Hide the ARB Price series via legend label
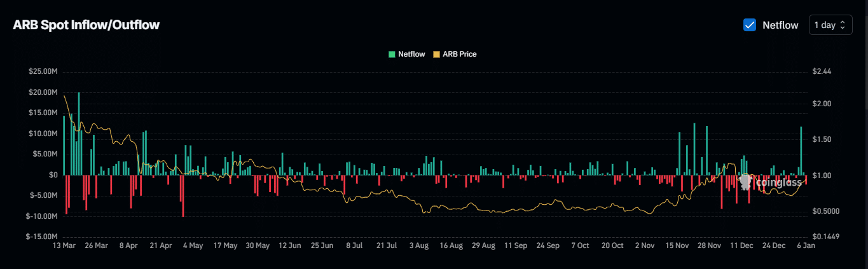 point(459,54)
